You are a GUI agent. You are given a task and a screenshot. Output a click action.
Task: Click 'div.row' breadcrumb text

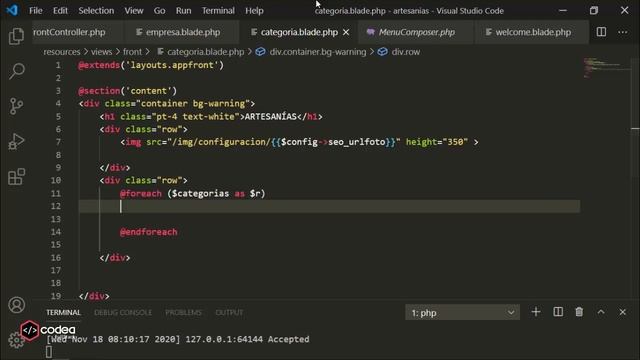click(x=406, y=52)
